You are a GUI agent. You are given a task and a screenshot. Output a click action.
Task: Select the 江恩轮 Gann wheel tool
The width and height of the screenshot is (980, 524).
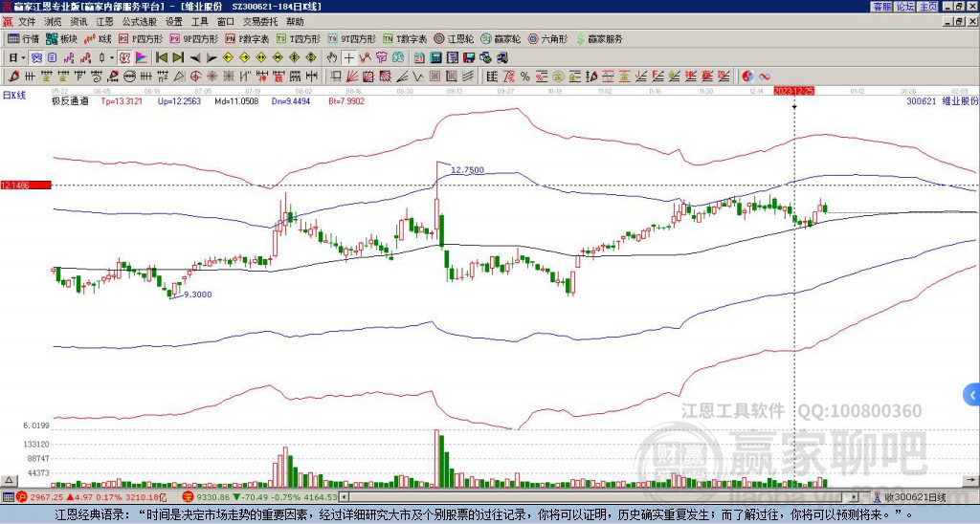point(455,38)
